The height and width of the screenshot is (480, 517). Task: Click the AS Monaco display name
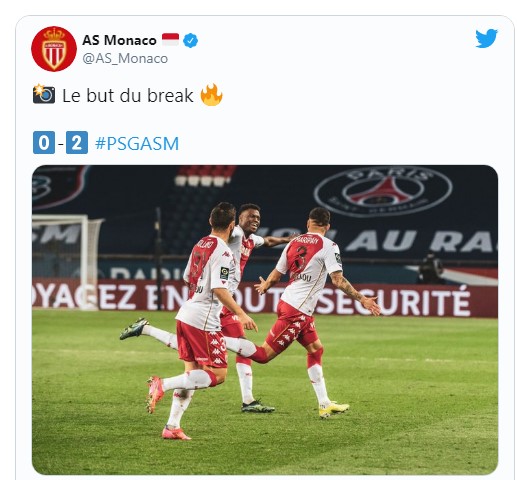coord(119,40)
